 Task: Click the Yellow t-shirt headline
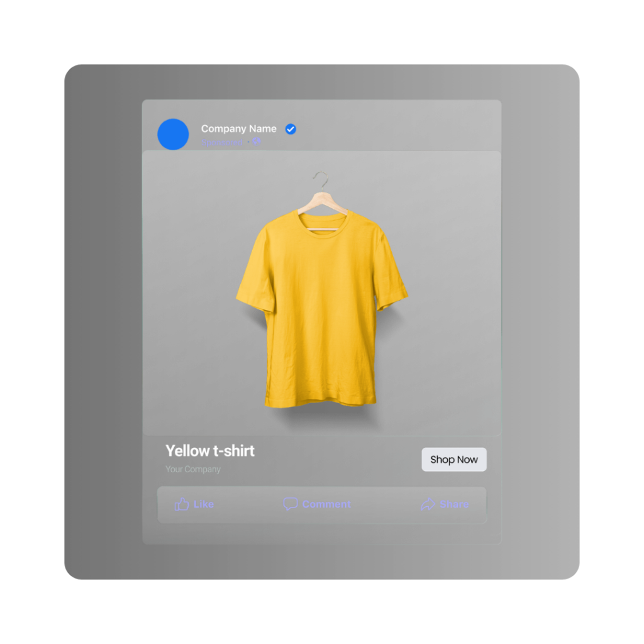point(210,450)
